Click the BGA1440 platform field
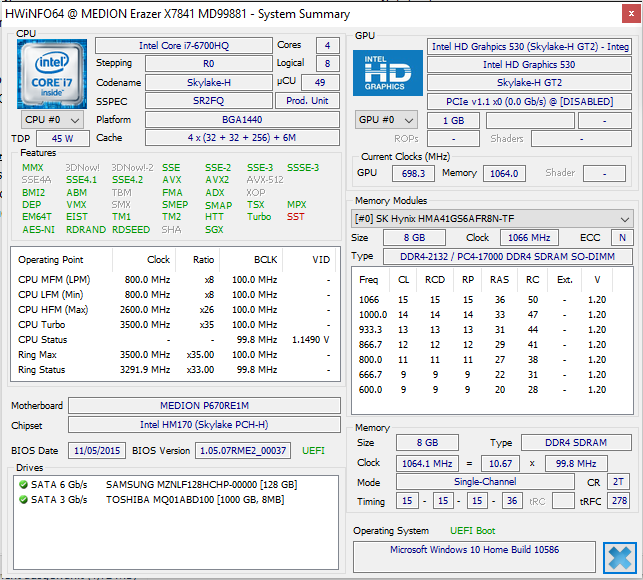643x580 pixels. (242, 120)
